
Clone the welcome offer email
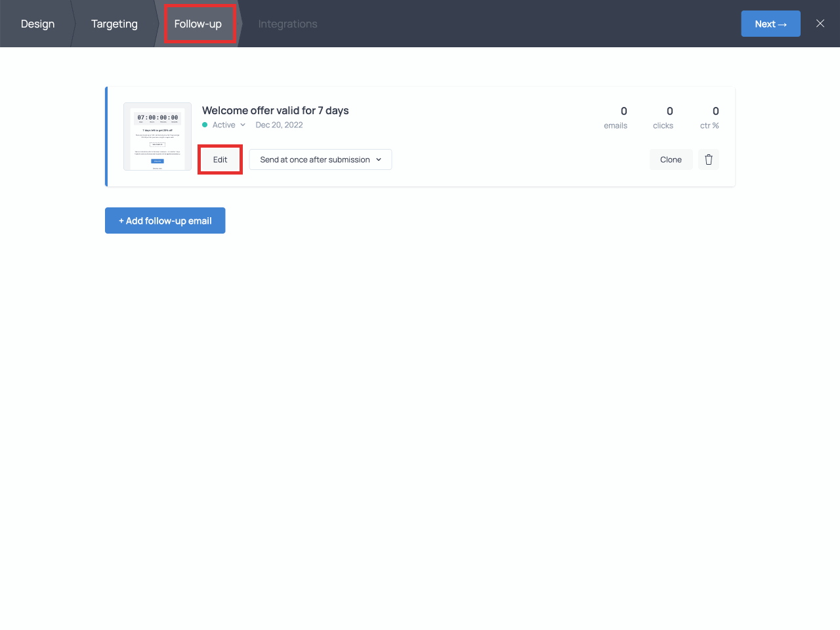(671, 159)
